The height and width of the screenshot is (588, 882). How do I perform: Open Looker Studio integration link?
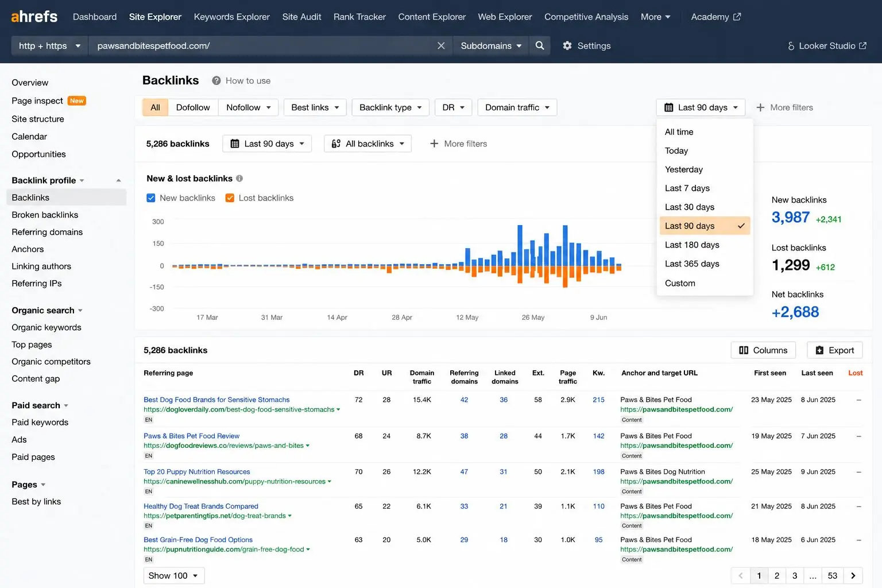[x=827, y=46]
